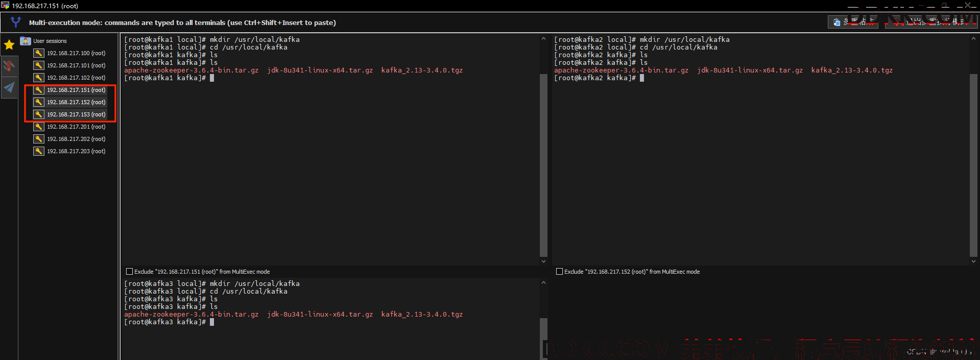
Task: Click apache-zookeeper tar.gz in kafka1 terminal
Action: click(191, 70)
